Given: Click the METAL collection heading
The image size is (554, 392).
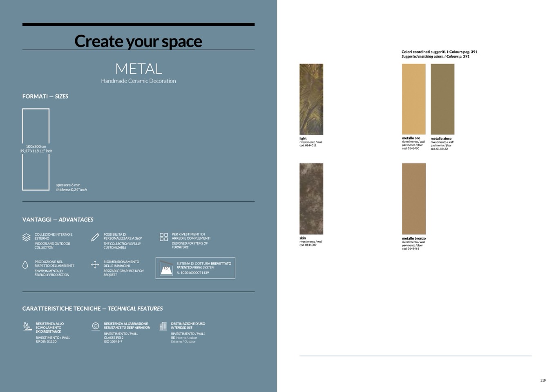Looking at the screenshot, I should point(138,69).
